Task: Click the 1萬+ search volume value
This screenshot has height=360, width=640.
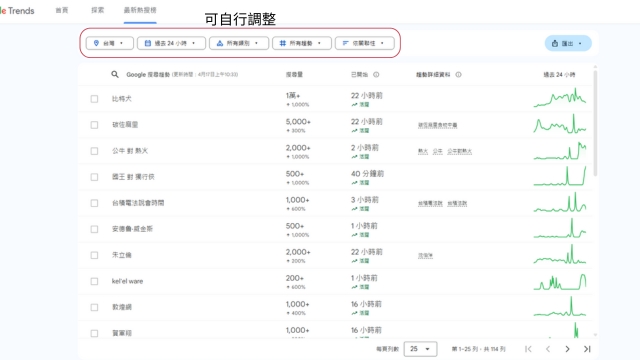Action: 293,96
